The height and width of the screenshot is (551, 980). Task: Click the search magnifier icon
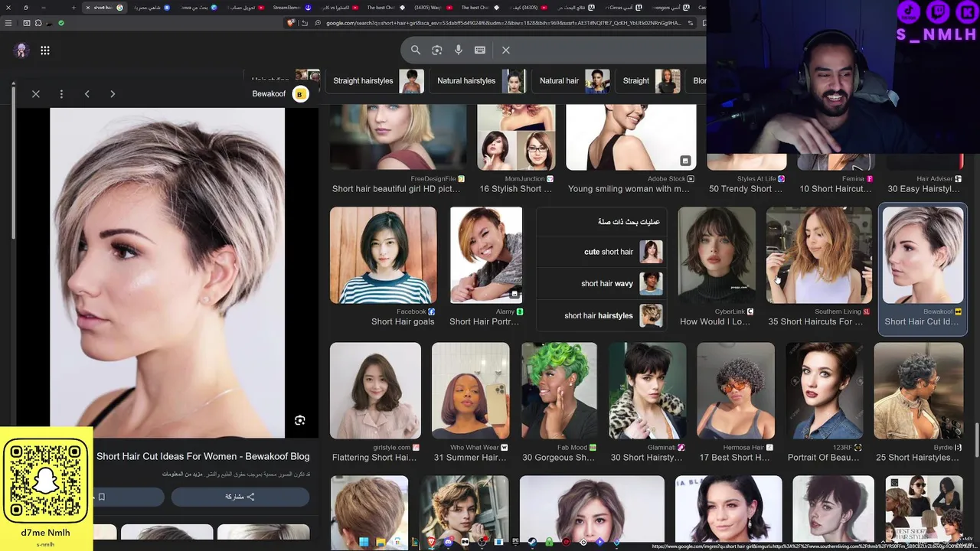pos(416,50)
